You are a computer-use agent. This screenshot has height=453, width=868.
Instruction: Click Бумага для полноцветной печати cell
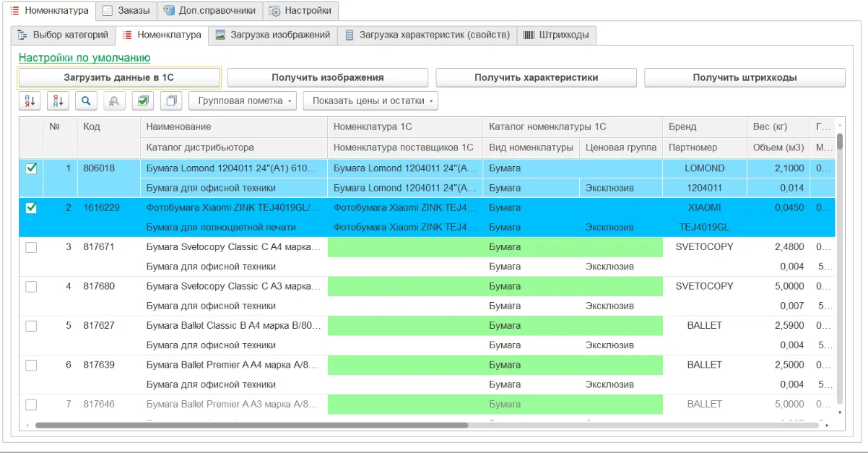(x=234, y=227)
